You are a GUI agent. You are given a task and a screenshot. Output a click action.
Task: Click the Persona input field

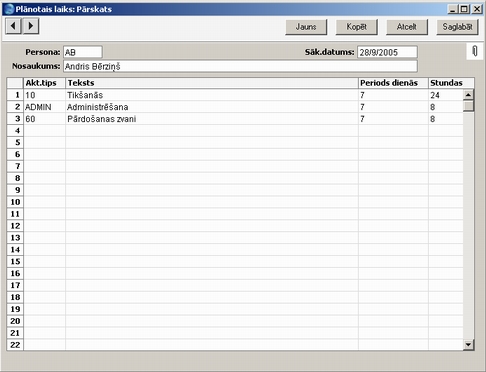coord(83,52)
